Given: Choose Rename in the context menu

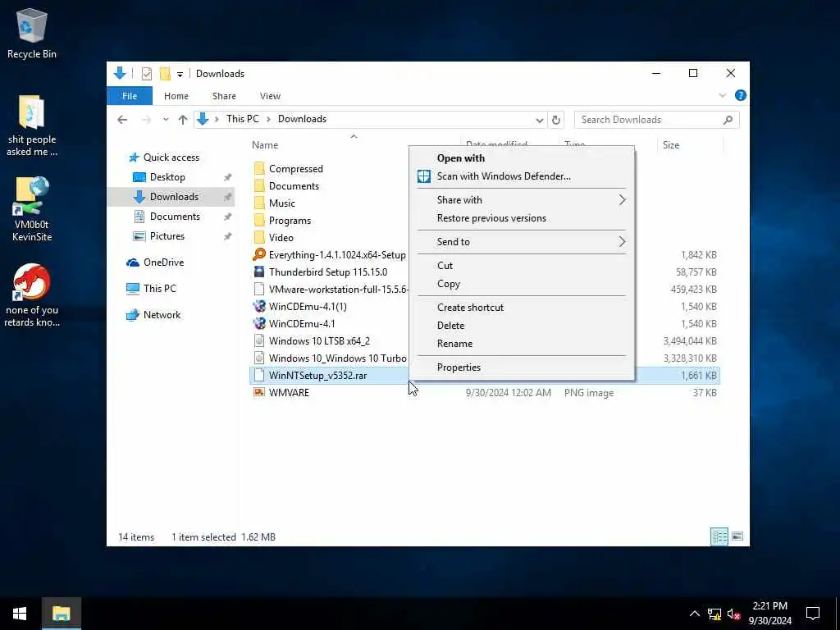Looking at the screenshot, I should click(x=521, y=344).
